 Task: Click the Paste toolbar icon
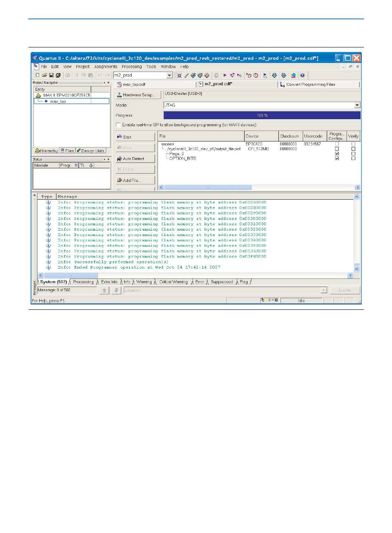[90, 75]
